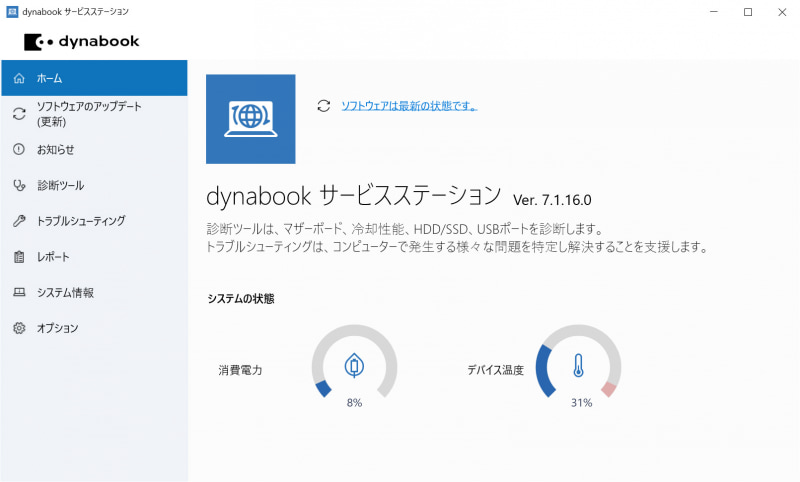Click the laptop system information icon
The width and height of the screenshot is (800, 482).
click(x=19, y=292)
